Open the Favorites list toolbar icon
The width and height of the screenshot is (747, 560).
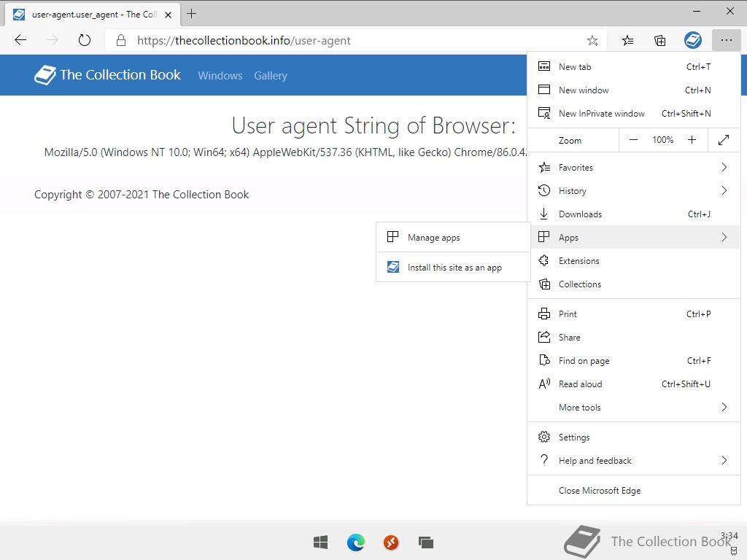point(627,41)
